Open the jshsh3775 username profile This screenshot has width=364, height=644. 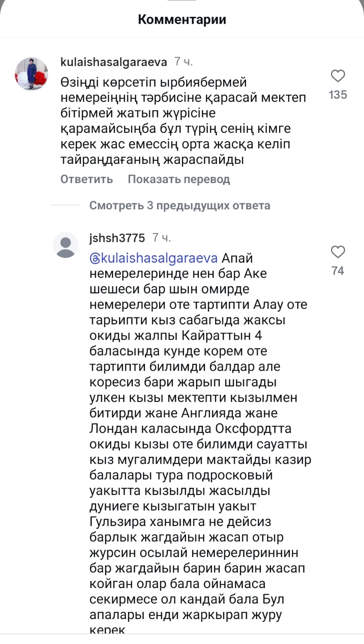[117, 238]
